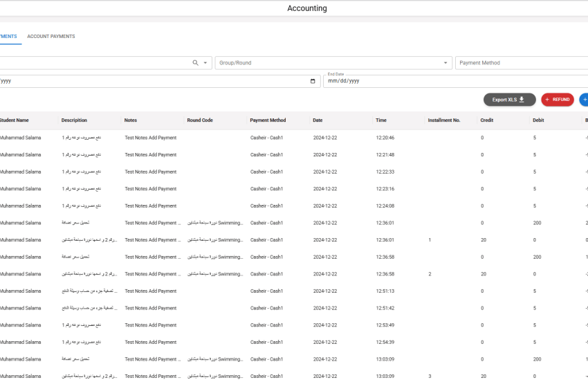Click the 12:36:58 row's debit value 200
Viewport: 588px width, 391px height.
tap(537, 257)
